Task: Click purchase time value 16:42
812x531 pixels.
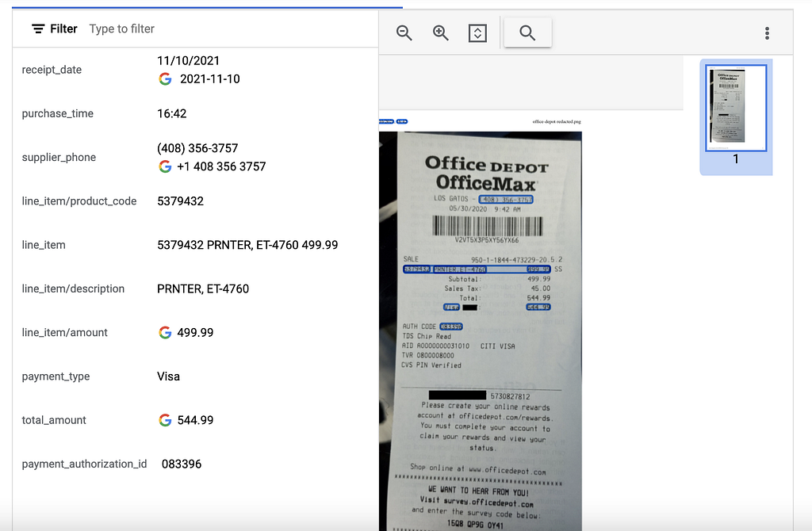Action: 172,113
